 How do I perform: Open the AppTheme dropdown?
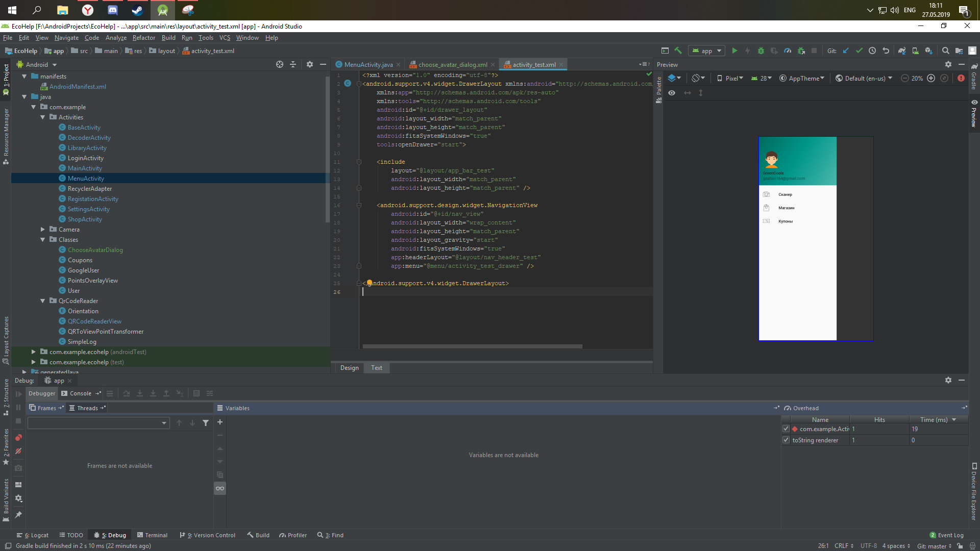point(802,78)
